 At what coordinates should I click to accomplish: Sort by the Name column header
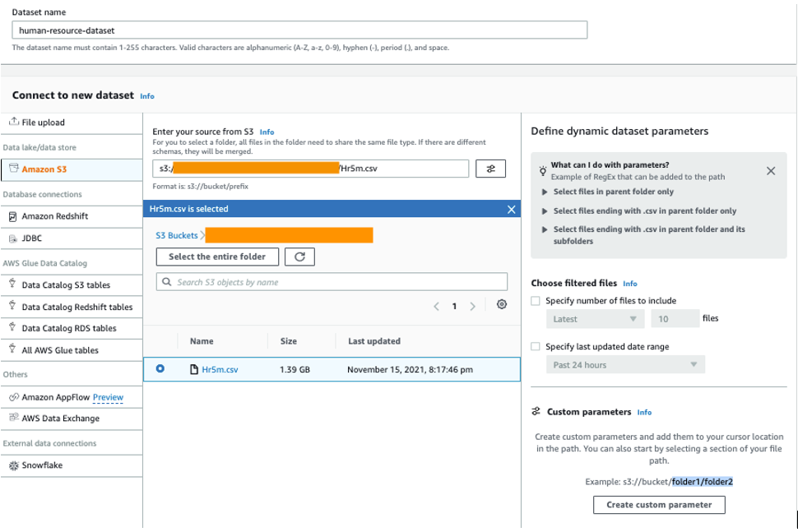[202, 341]
